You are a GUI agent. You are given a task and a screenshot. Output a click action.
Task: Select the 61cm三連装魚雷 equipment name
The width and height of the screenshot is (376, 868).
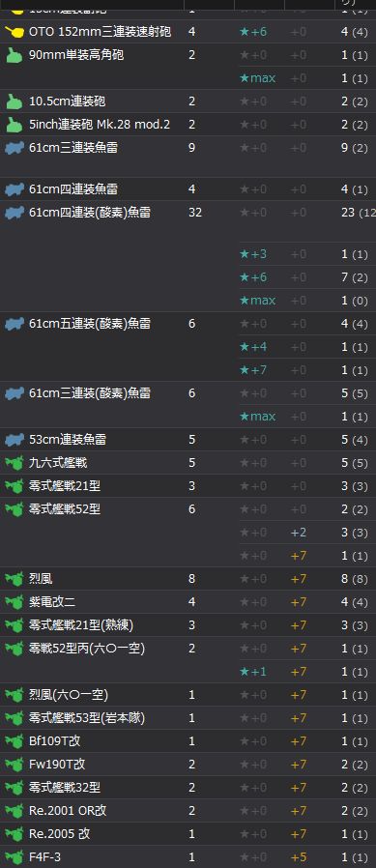point(73,147)
